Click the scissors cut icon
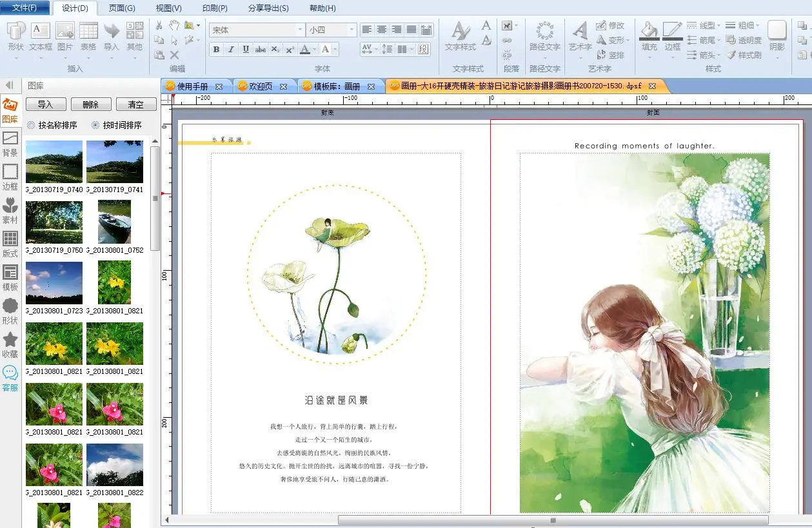The image size is (812, 528). pos(159,25)
